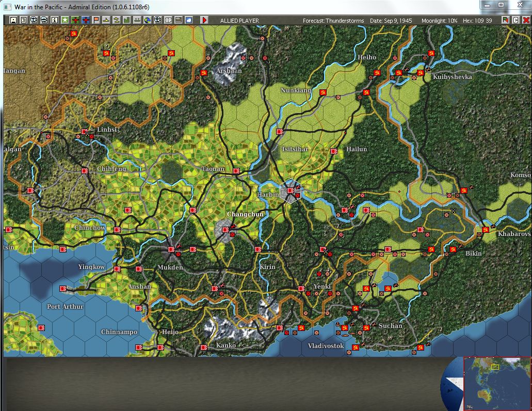
Task: Click the 'Hex: 109 39' readout
Action: (x=477, y=21)
